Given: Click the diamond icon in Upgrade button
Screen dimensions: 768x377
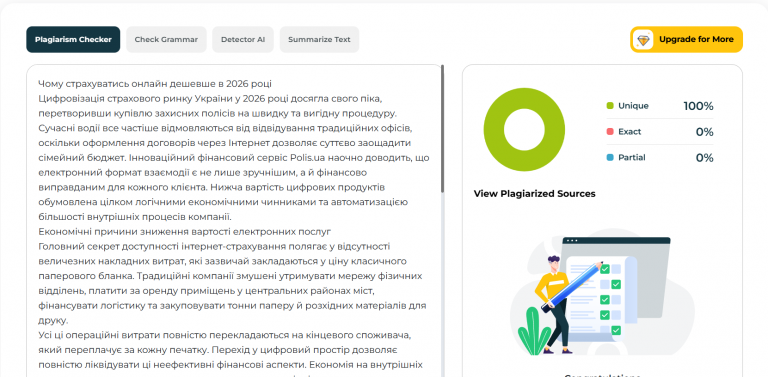Looking at the screenshot, I should click(x=644, y=40).
